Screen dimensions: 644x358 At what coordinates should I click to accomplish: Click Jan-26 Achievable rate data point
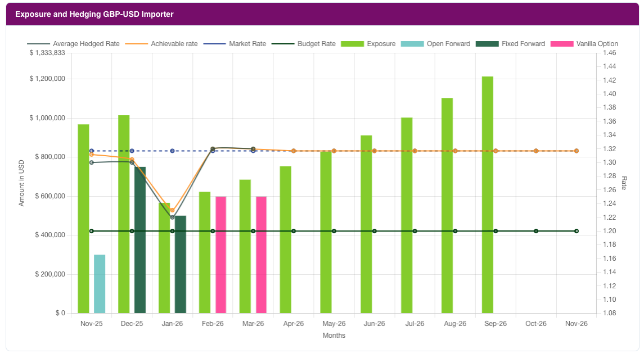click(172, 210)
